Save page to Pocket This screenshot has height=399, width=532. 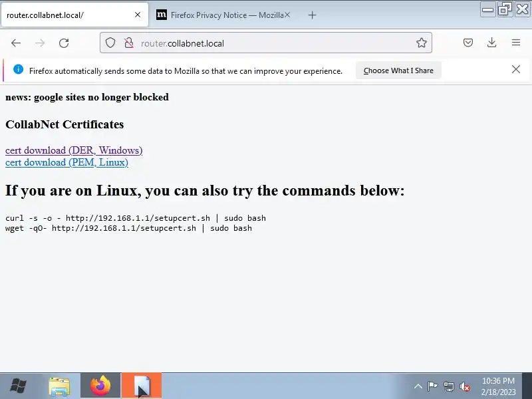468,43
